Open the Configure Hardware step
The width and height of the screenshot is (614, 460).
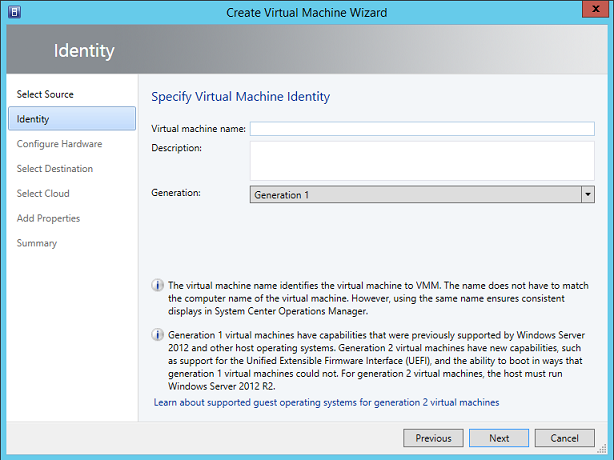(x=59, y=144)
